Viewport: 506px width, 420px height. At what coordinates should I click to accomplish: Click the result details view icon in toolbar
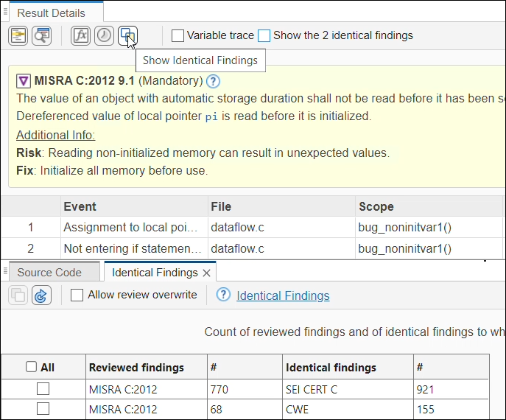pyautogui.click(x=18, y=35)
